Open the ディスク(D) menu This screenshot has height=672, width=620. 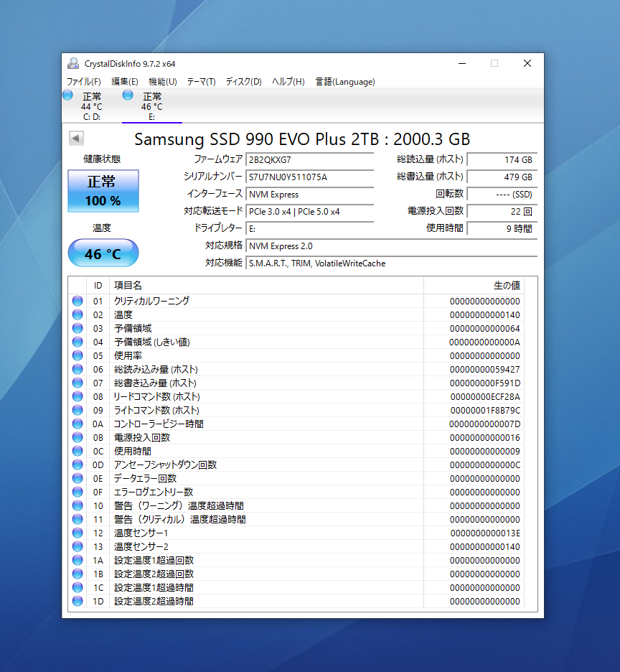243,81
